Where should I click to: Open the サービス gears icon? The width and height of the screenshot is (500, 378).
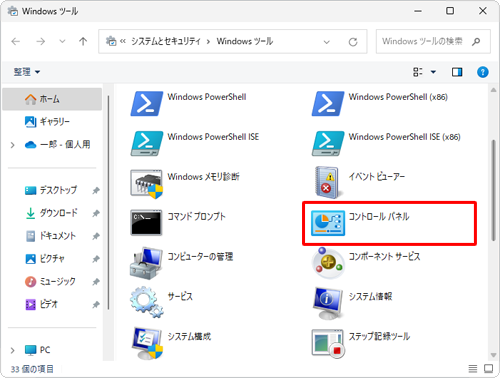pyautogui.click(x=147, y=302)
